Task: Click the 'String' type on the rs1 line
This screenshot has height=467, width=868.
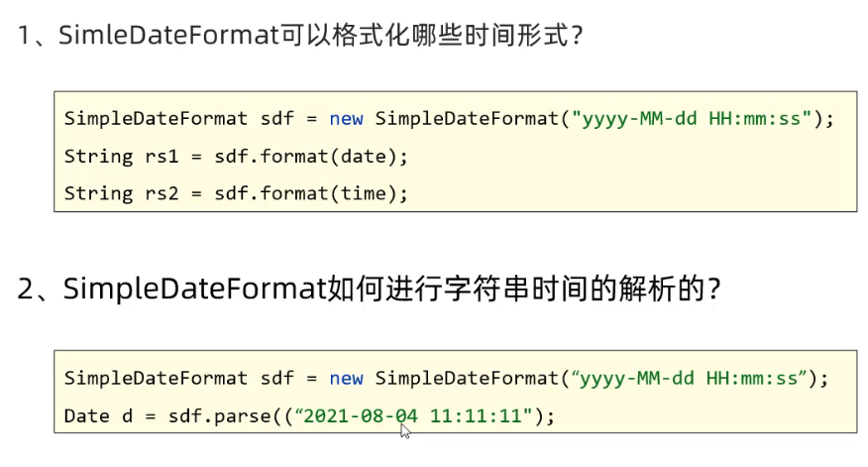Action: coord(97,157)
